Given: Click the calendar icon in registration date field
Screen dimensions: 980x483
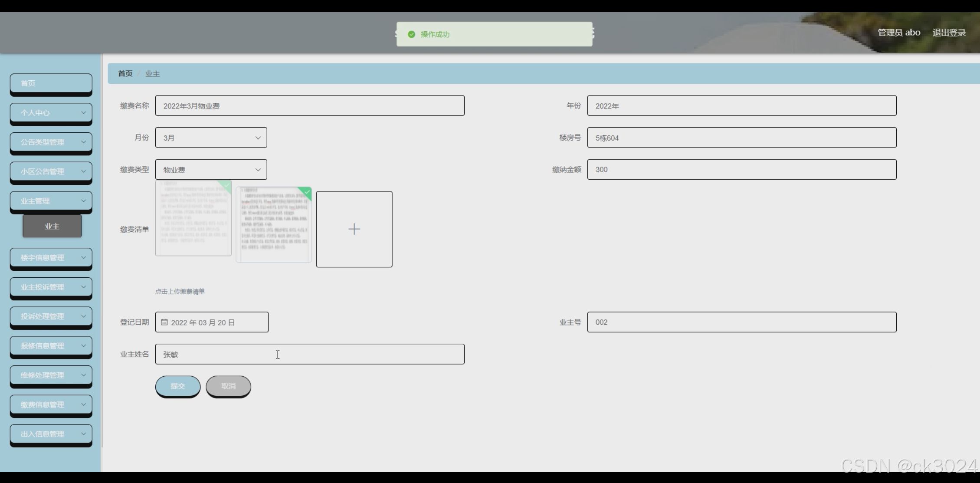Looking at the screenshot, I should 164,322.
